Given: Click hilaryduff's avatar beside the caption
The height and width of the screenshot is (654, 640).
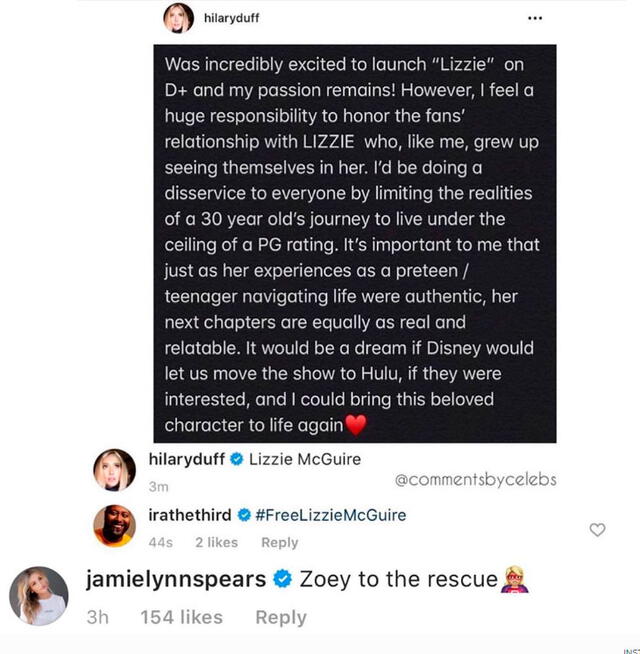Looking at the screenshot, I should (114, 469).
